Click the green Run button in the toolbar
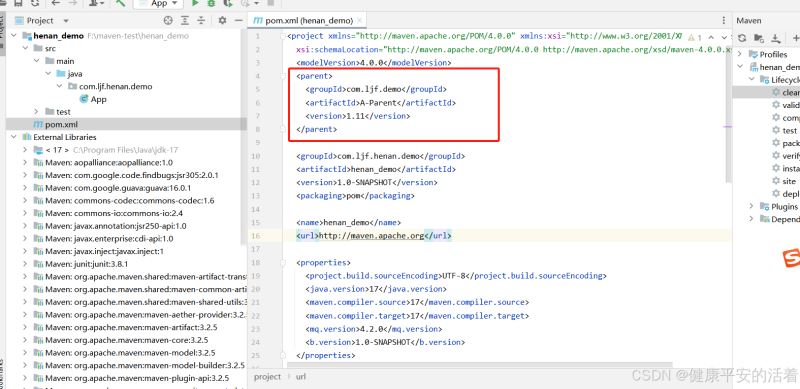 (x=195, y=3)
